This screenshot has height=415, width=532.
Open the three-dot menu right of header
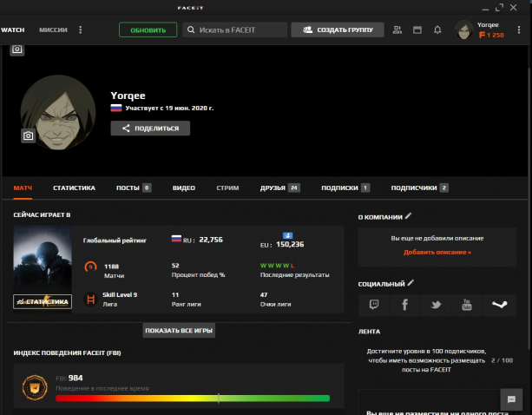point(517,30)
